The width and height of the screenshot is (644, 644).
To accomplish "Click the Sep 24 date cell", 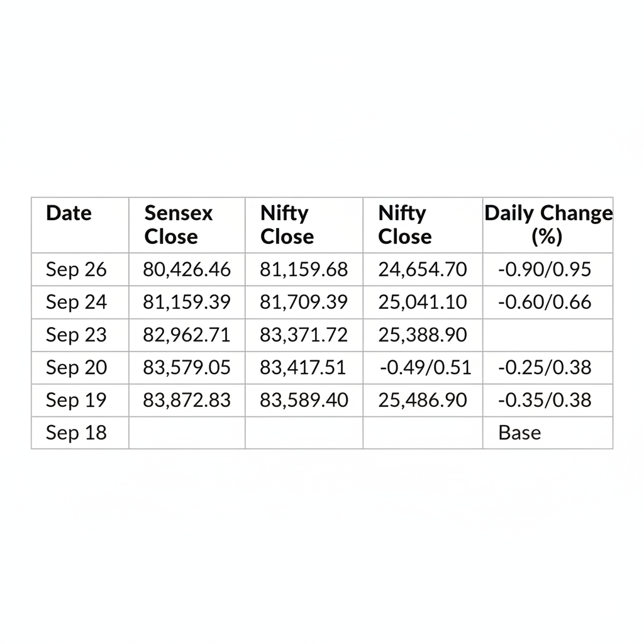I will pyautogui.click(x=76, y=303).
